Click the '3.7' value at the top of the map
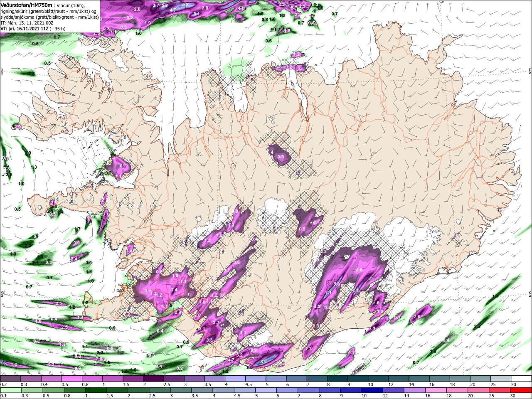 click(x=156, y=6)
